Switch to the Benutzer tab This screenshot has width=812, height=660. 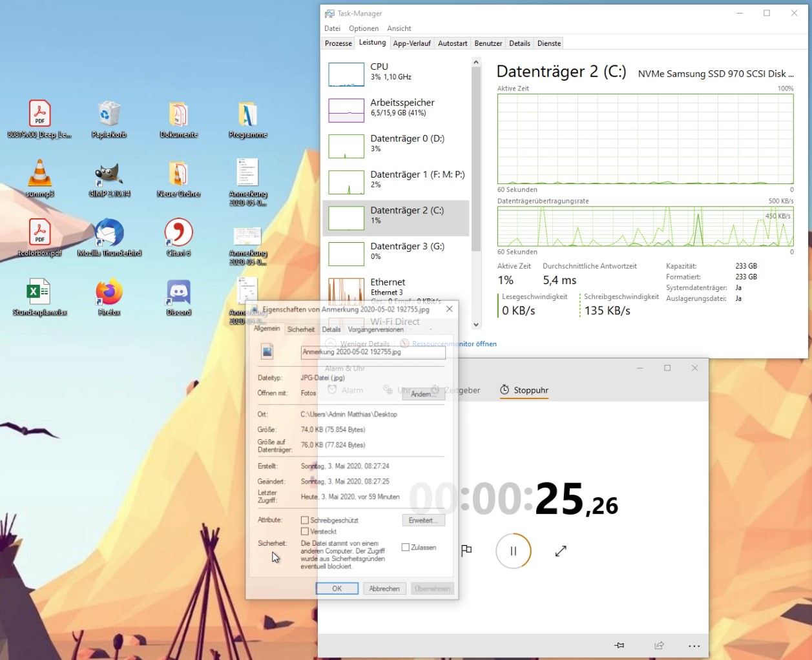point(488,43)
